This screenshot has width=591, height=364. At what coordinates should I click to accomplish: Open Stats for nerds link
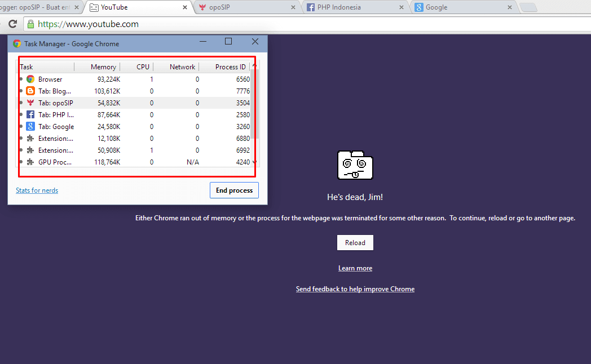click(37, 190)
